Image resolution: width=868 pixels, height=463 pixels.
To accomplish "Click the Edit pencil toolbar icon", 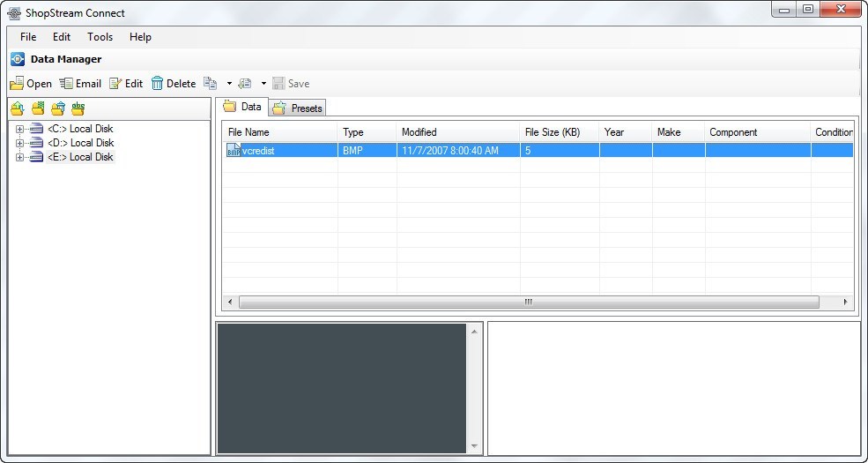I will (116, 84).
